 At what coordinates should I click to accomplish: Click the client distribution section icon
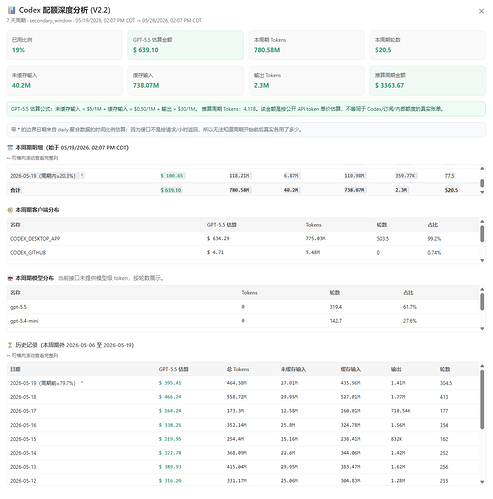point(10,210)
